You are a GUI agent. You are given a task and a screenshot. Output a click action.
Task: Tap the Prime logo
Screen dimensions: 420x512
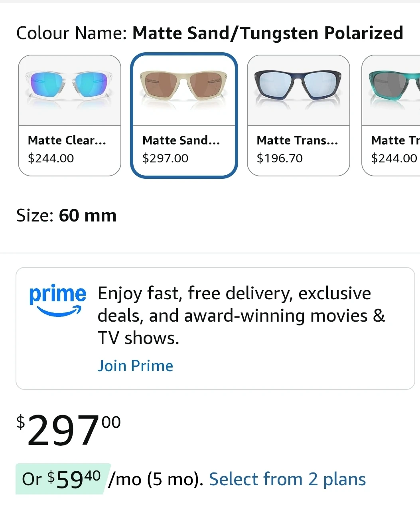pyautogui.click(x=57, y=300)
